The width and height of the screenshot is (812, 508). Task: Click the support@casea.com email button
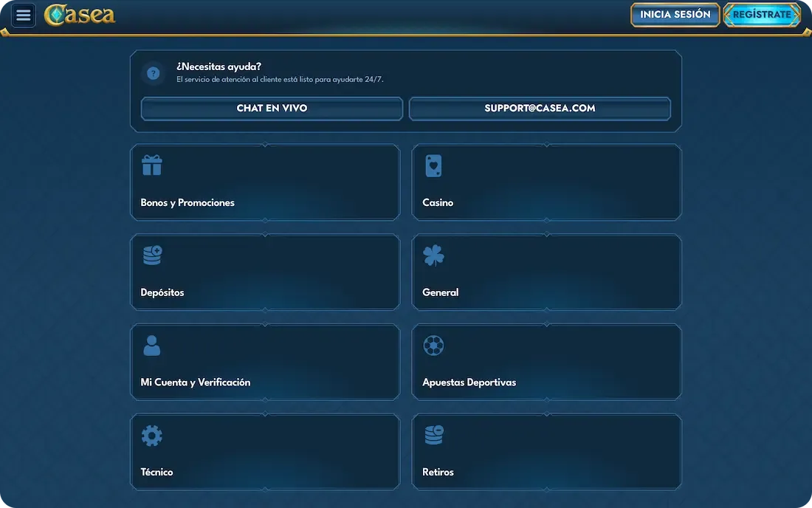coord(540,109)
